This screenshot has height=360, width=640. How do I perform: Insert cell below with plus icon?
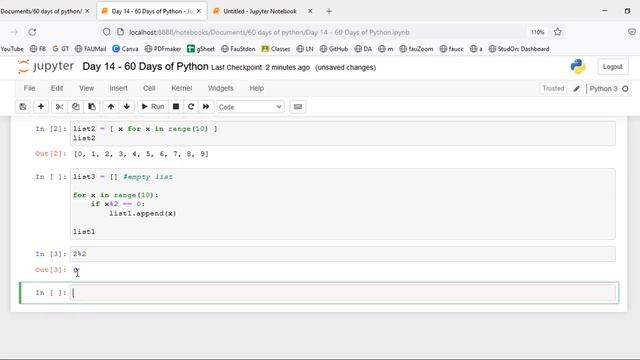click(41, 107)
